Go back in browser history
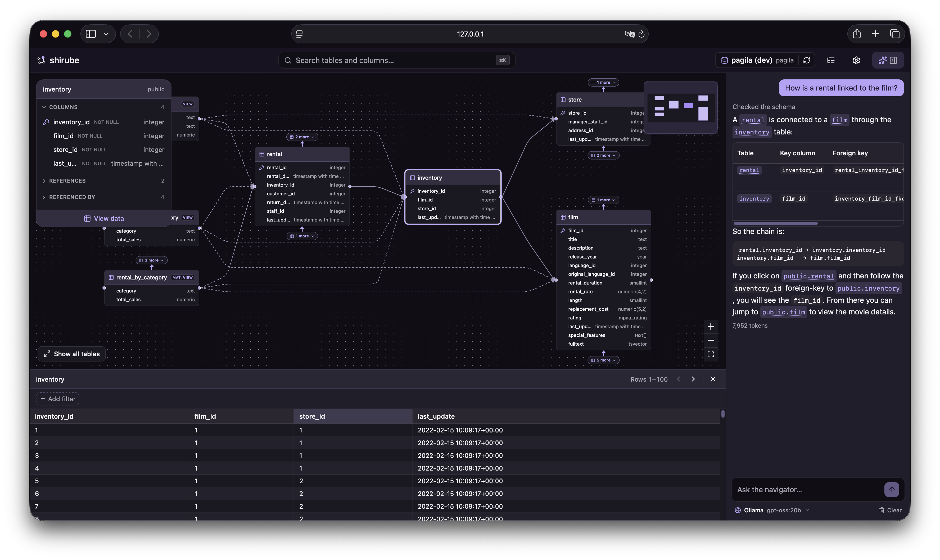Image resolution: width=940 pixels, height=560 pixels. (x=130, y=34)
